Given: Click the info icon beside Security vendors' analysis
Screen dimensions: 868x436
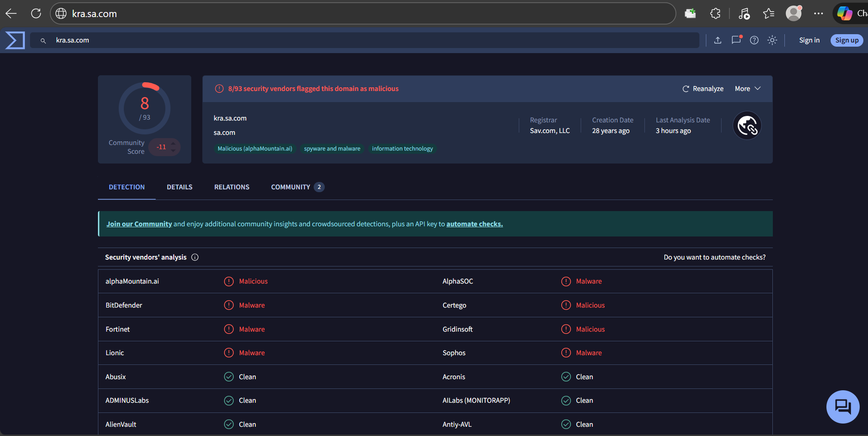Looking at the screenshot, I should (195, 257).
